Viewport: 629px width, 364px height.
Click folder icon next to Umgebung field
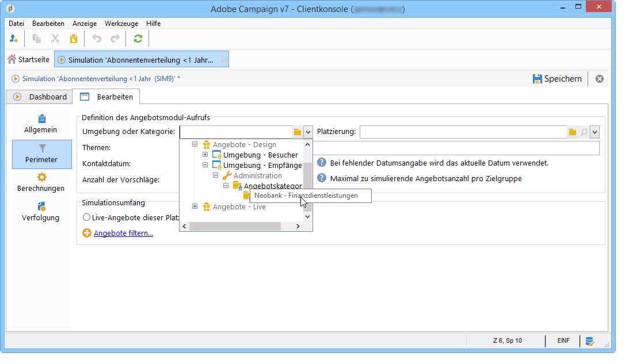[298, 132]
